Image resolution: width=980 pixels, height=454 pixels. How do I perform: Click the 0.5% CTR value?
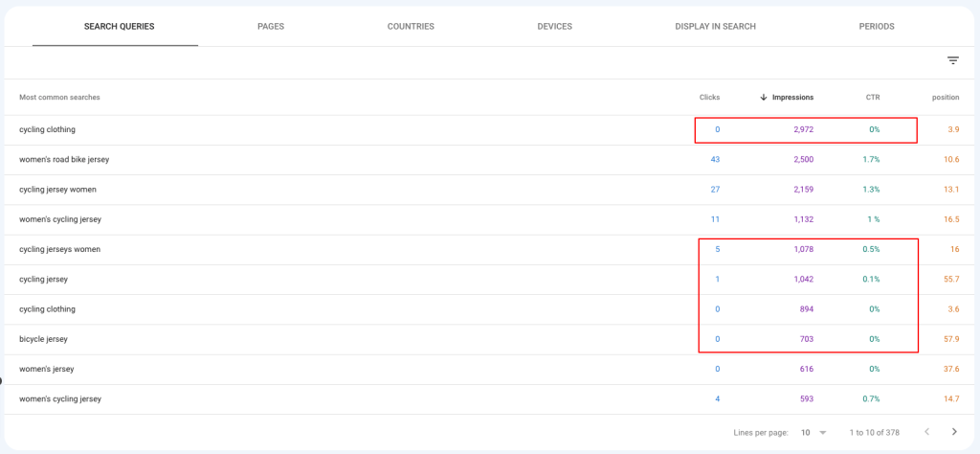(871, 250)
